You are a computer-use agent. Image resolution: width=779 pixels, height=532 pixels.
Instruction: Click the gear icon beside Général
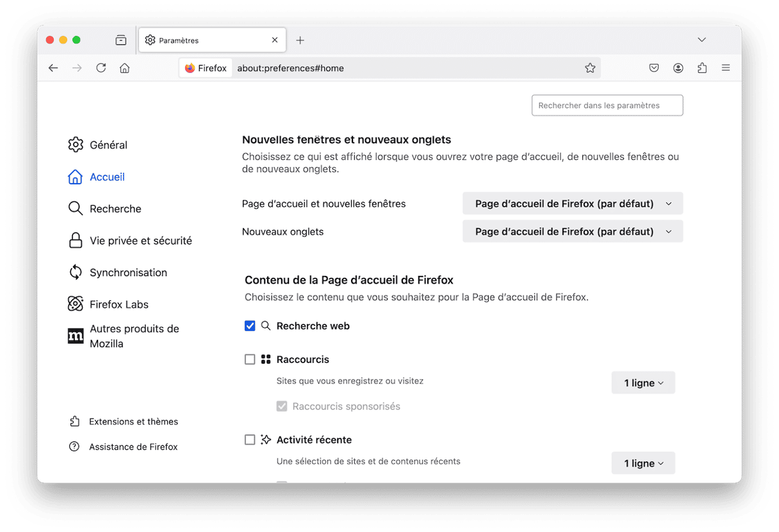76,145
